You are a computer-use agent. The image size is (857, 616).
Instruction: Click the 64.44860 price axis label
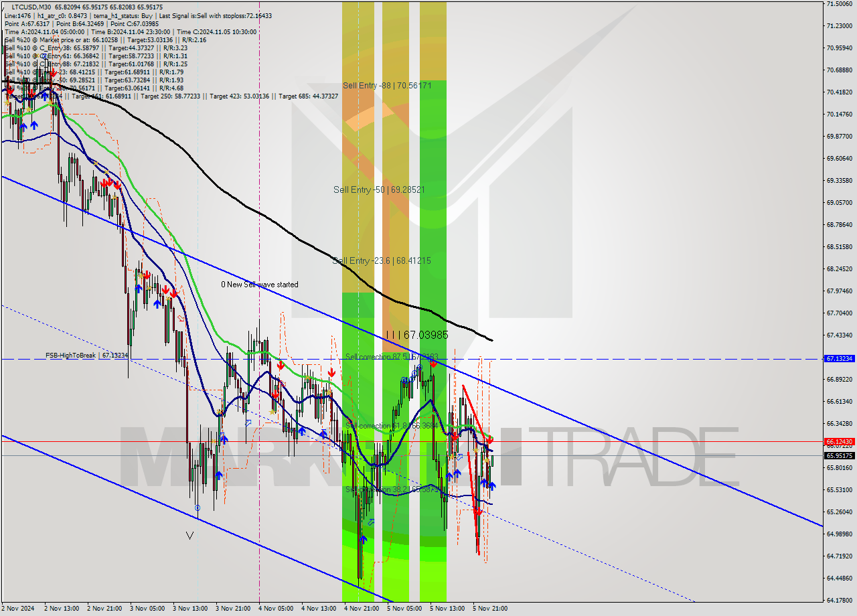click(x=840, y=578)
